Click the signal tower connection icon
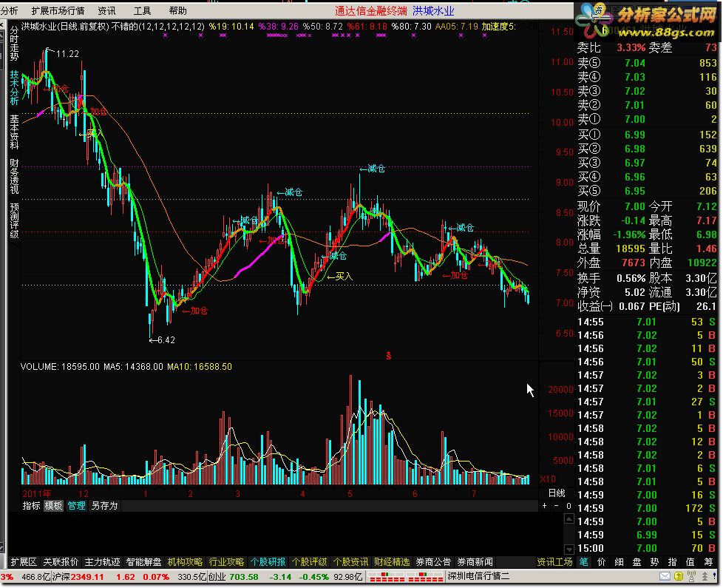The height and width of the screenshot is (588, 723). coord(691,576)
